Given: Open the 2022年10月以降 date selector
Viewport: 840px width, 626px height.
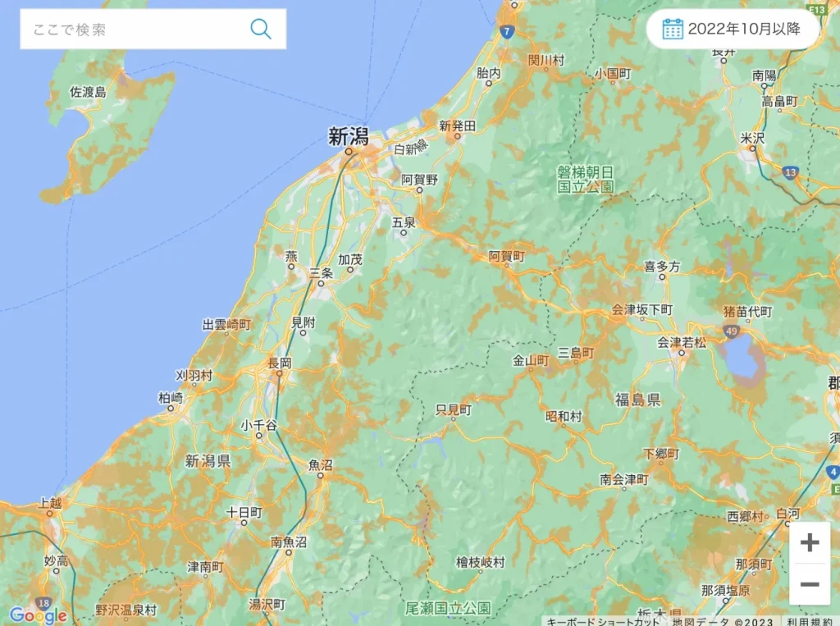Looking at the screenshot, I should [733, 29].
